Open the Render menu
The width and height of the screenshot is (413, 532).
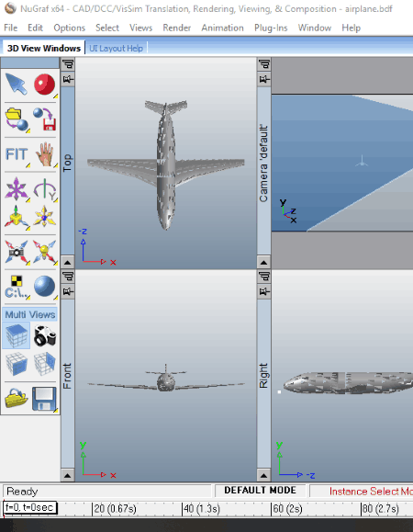176,28
